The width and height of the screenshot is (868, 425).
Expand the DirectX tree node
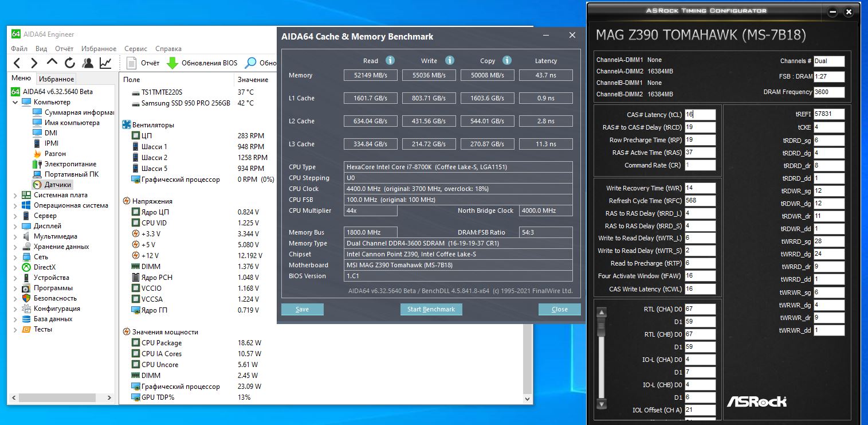pyautogui.click(x=15, y=267)
